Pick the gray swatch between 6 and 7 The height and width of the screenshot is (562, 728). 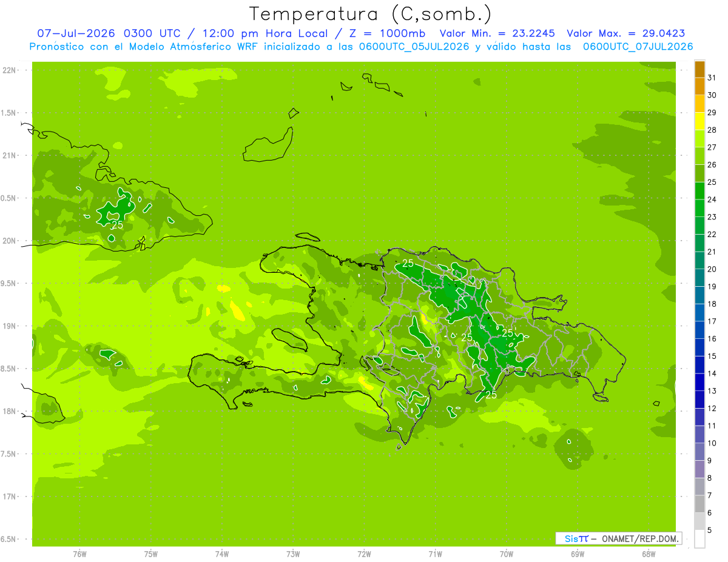pos(699,504)
